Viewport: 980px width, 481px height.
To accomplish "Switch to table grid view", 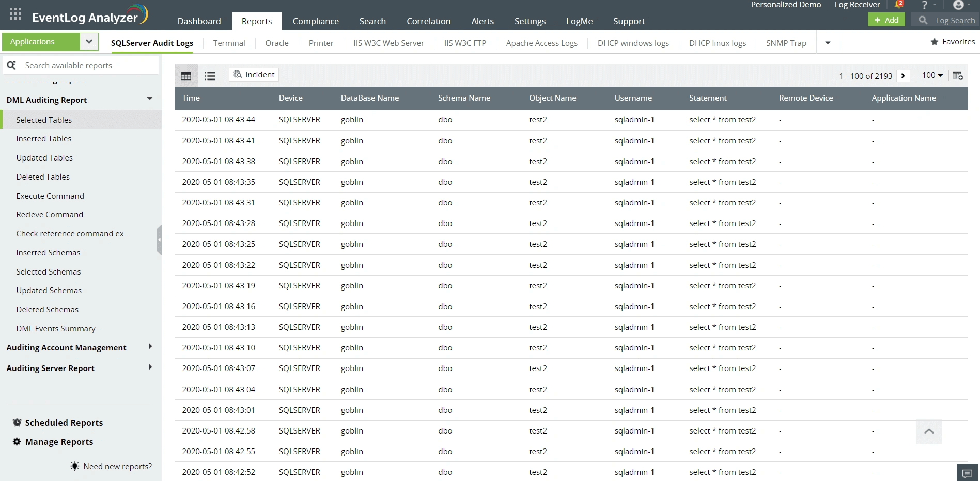I will (x=186, y=76).
